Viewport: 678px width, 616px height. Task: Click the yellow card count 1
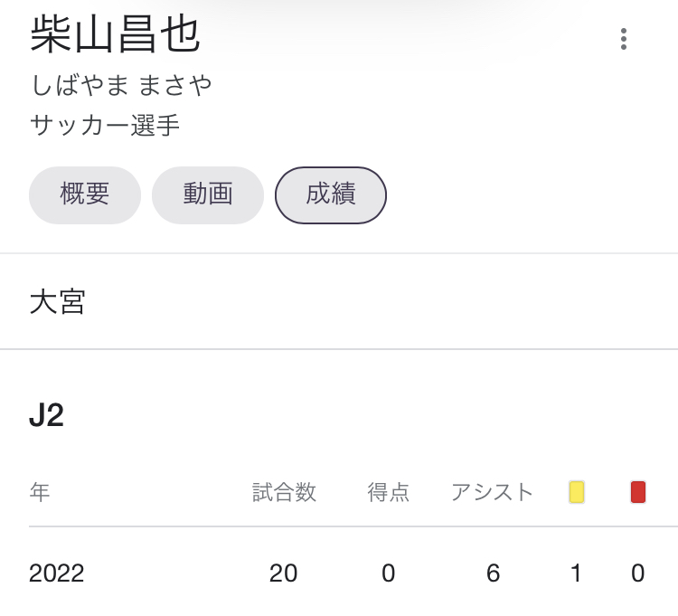[576, 573]
